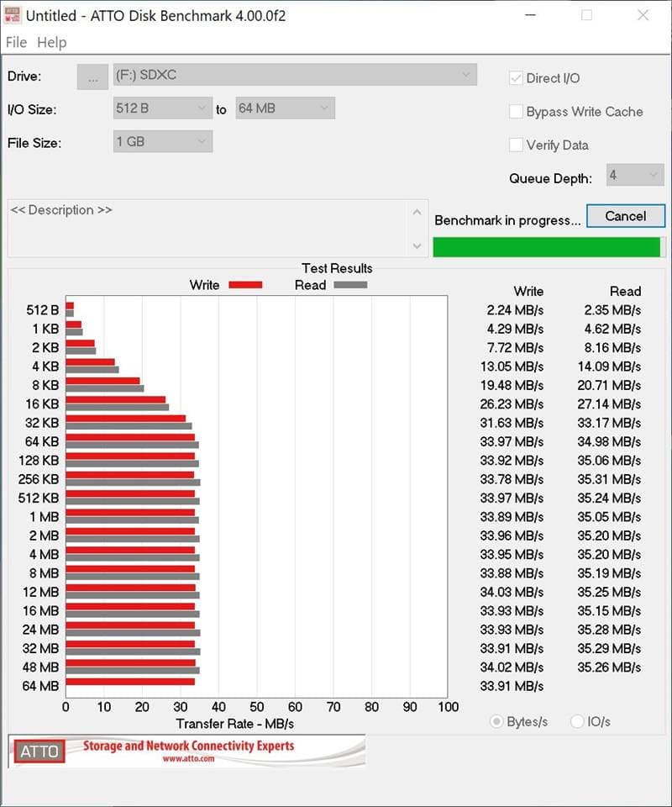Click the ATTO logo in banner

[39, 752]
